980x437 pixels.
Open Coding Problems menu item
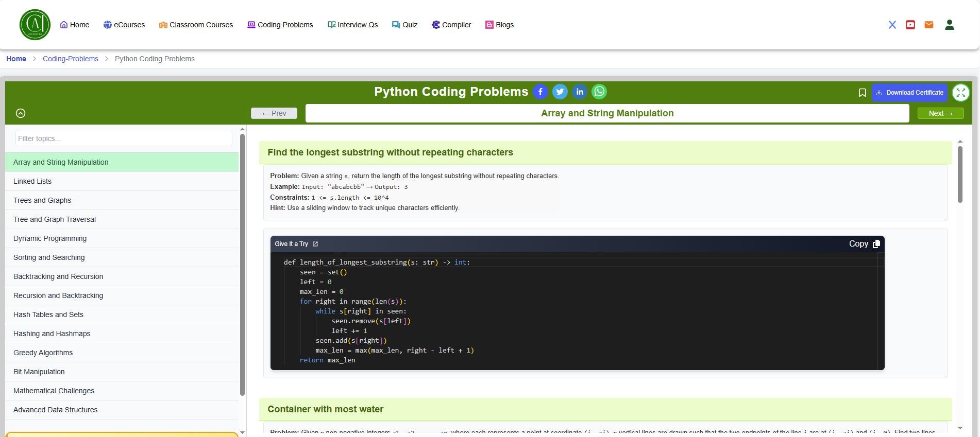280,25
